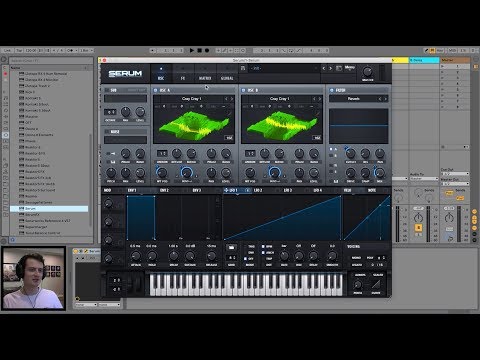This screenshot has height=360, width=480.
Task: Select highlighted Plug-ins category in Ableton browser sidebar
Action: click(6, 135)
